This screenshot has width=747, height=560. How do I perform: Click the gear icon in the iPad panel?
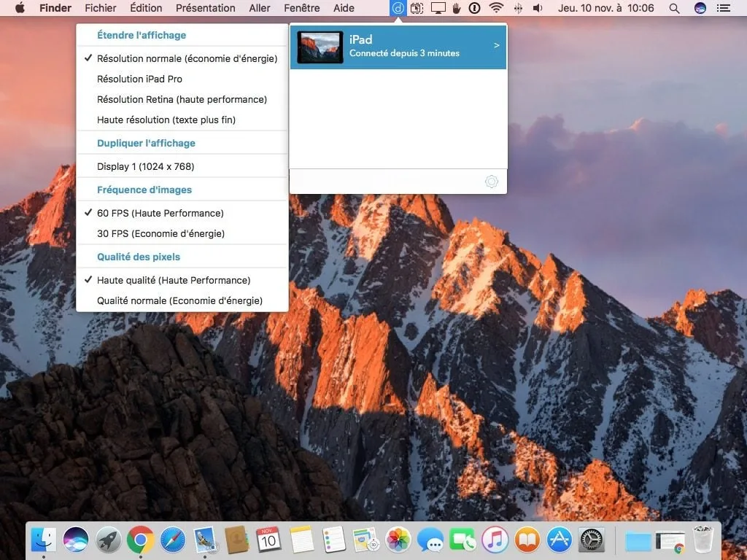click(491, 182)
